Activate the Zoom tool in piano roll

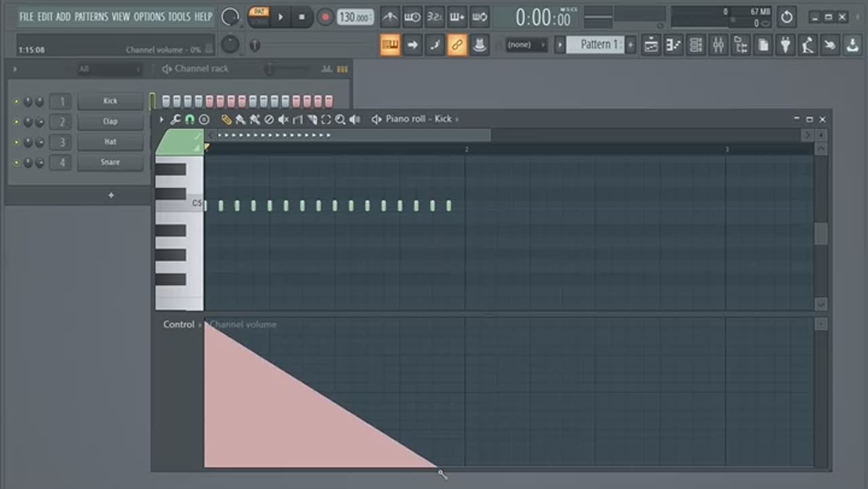(340, 119)
